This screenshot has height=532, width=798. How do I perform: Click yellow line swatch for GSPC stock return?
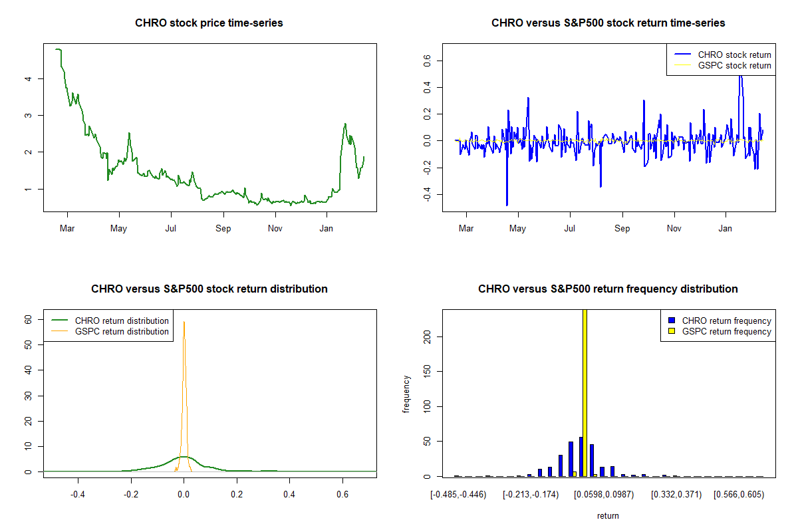click(682, 66)
